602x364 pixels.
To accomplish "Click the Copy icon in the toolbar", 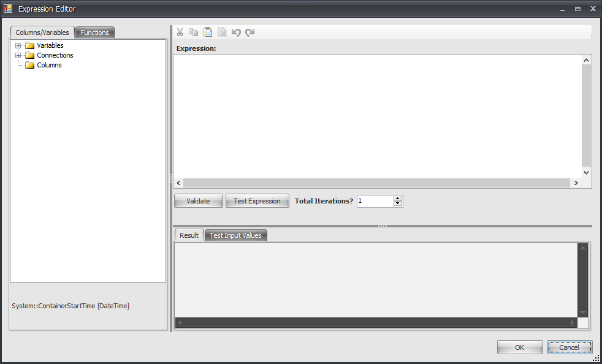I will click(193, 32).
